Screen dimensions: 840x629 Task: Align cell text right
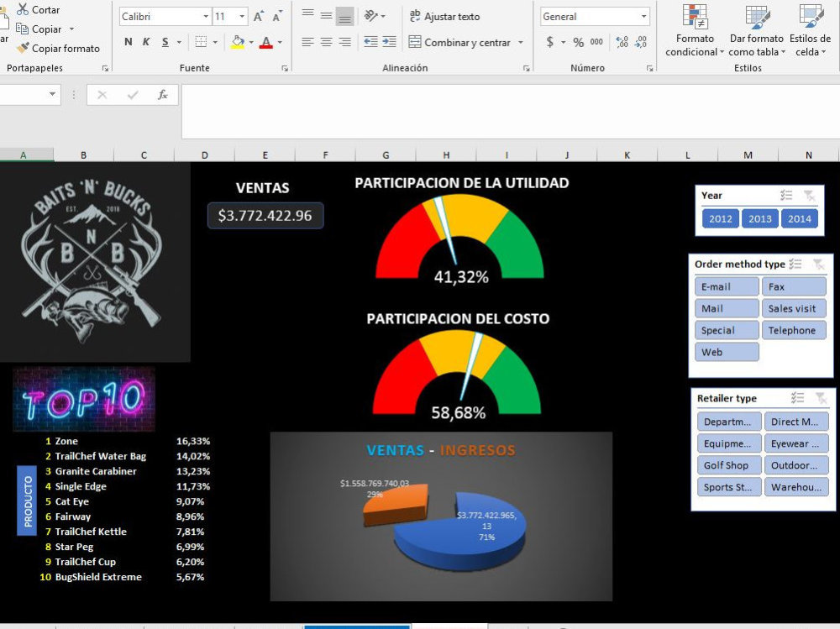tap(345, 42)
